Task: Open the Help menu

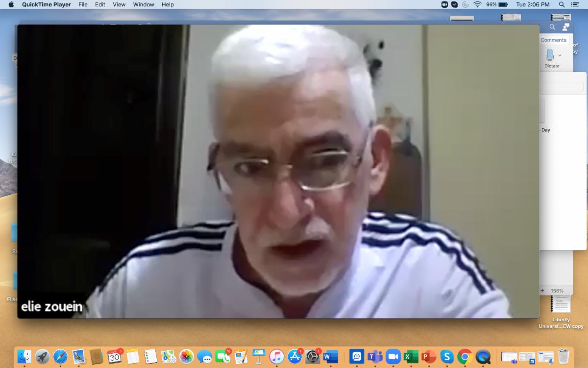Action: pos(168,4)
